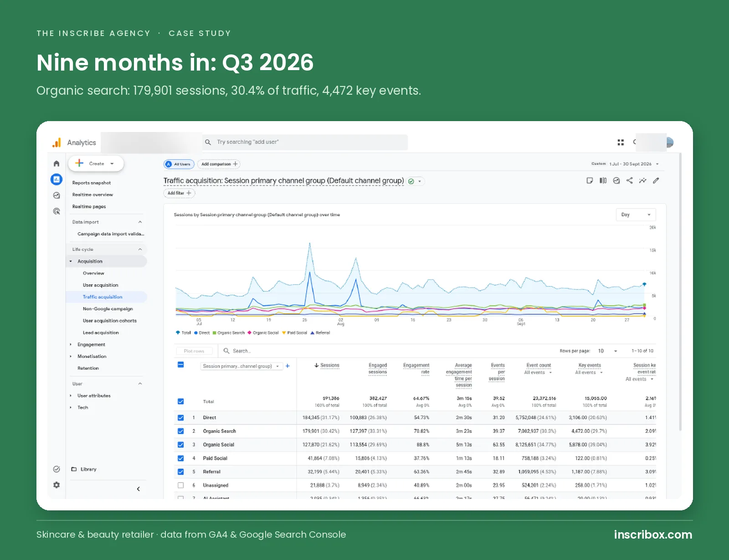Toggle the header select-all checkbox

pos(180,365)
